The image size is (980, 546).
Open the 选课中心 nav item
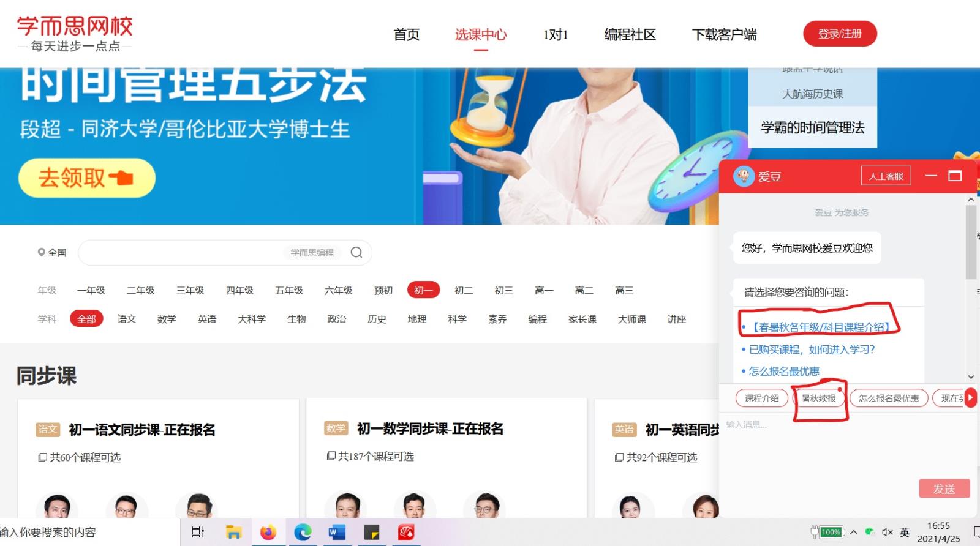(481, 34)
